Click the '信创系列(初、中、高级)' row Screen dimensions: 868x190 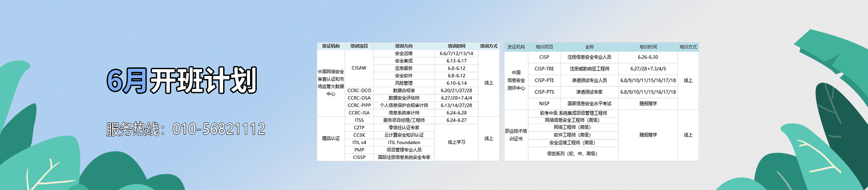coord(573,154)
